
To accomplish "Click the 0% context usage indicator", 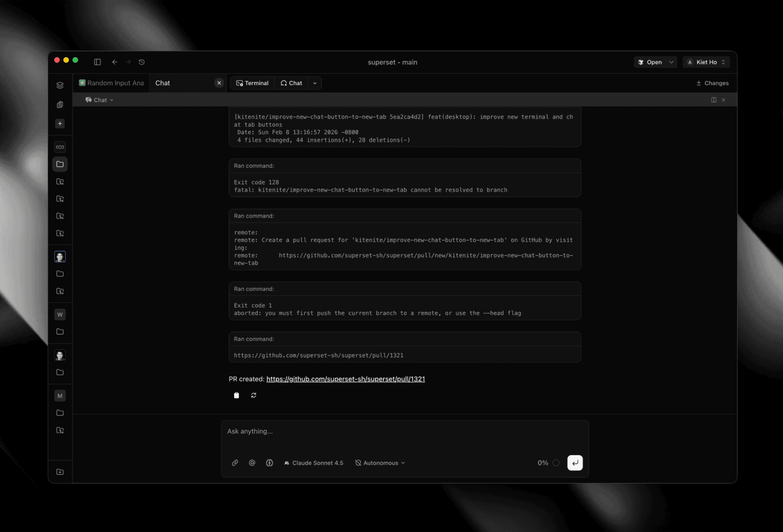I will click(548, 463).
